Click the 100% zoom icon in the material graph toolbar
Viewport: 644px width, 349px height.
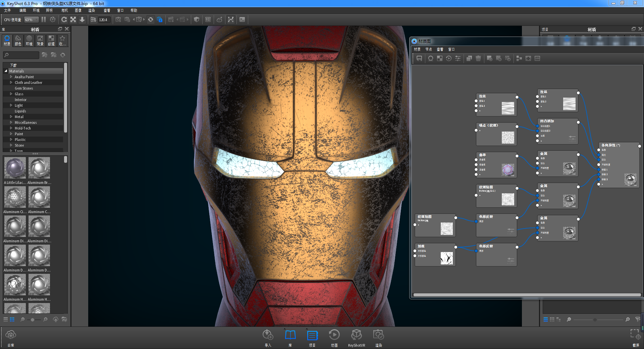537,58
